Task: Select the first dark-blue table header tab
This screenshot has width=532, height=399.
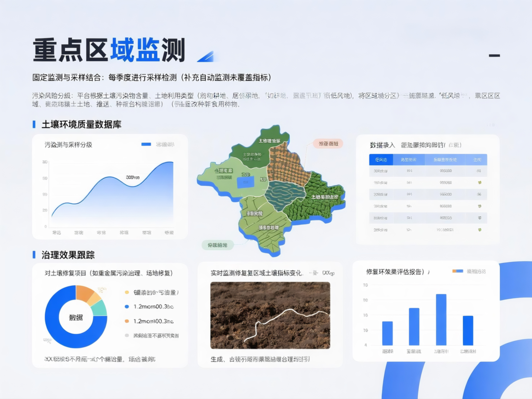Action: [381, 160]
